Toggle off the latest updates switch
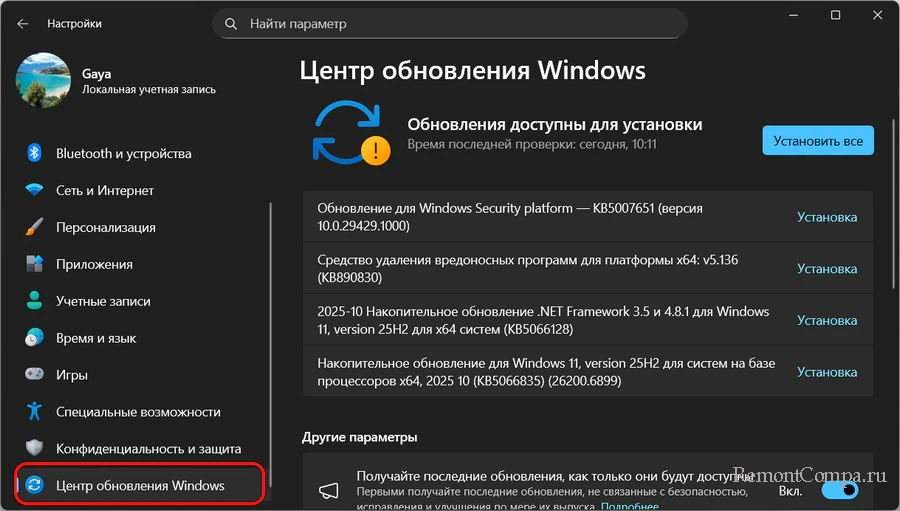Viewport: 900px width, 511px height. 840,490
